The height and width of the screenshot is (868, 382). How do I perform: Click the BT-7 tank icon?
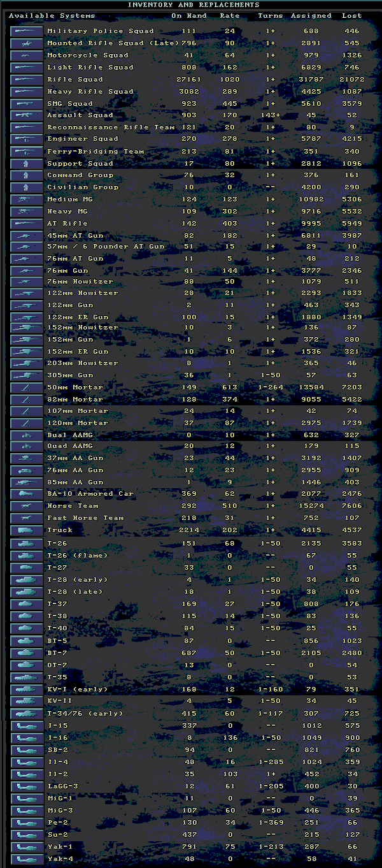point(26,653)
